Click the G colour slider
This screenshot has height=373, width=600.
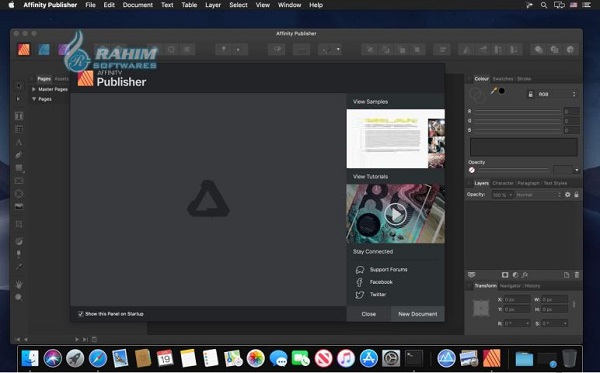point(518,121)
